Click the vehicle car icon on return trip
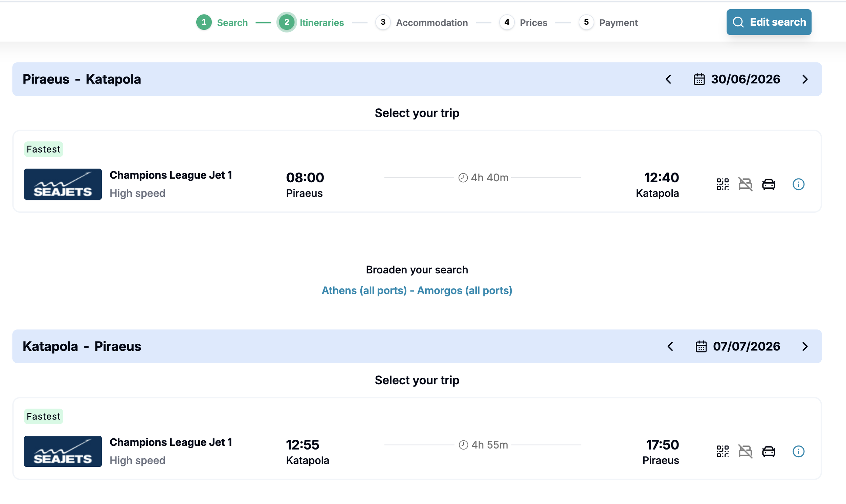Image resolution: width=846 pixels, height=504 pixels. tap(769, 451)
